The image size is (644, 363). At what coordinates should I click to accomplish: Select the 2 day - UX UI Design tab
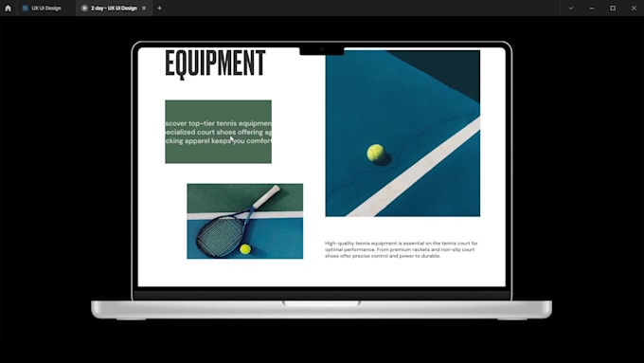point(115,8)
